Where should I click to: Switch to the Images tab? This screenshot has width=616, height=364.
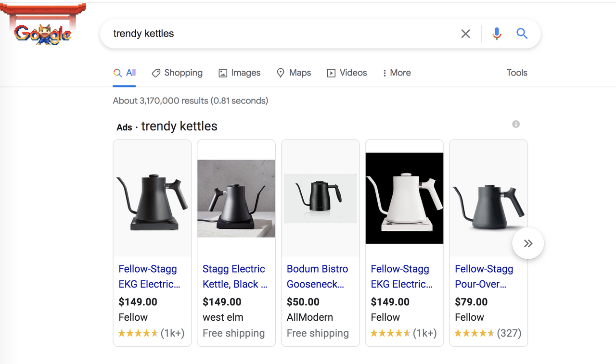pyautogui.click(x=239, y=73)
